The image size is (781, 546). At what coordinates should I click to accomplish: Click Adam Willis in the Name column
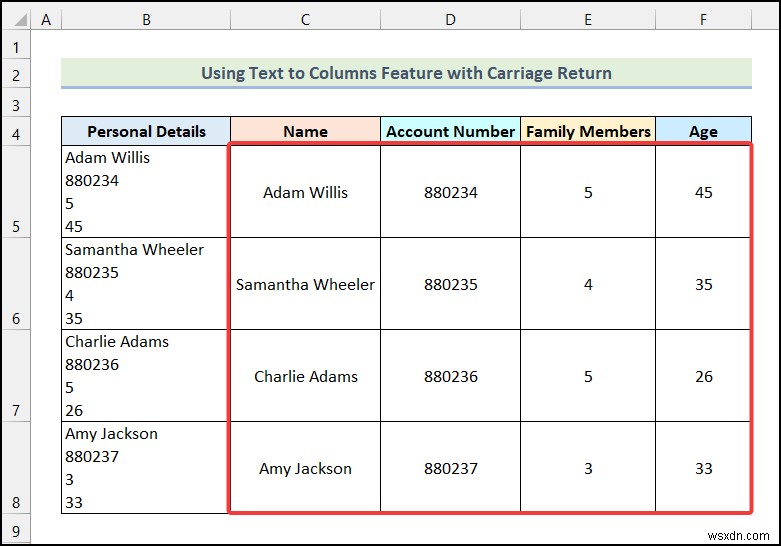305,192
